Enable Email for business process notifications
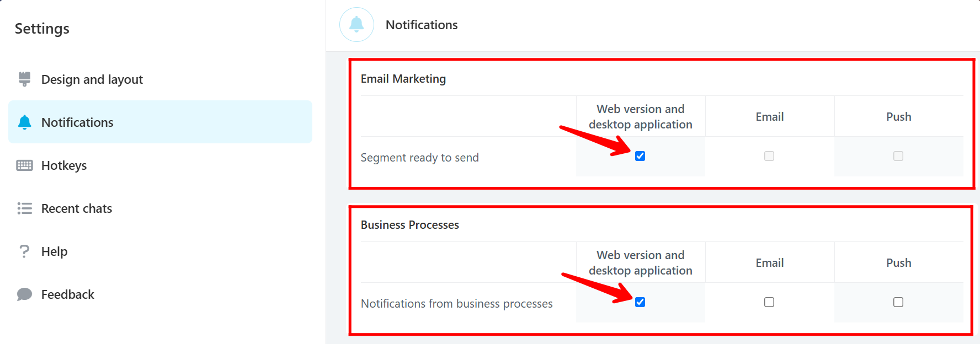 tap(769, 302)
